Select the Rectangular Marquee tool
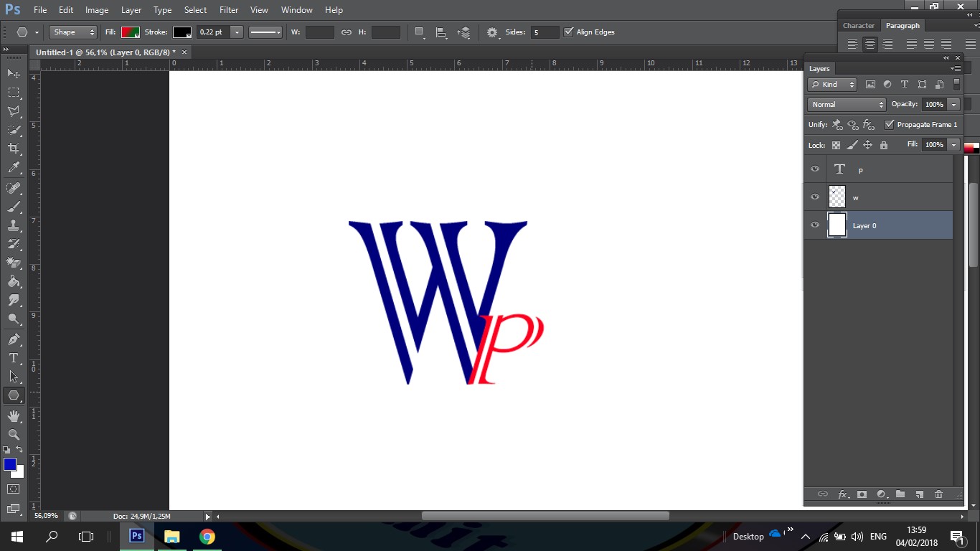This screenshot has height=551, width=980. (14, 93)
